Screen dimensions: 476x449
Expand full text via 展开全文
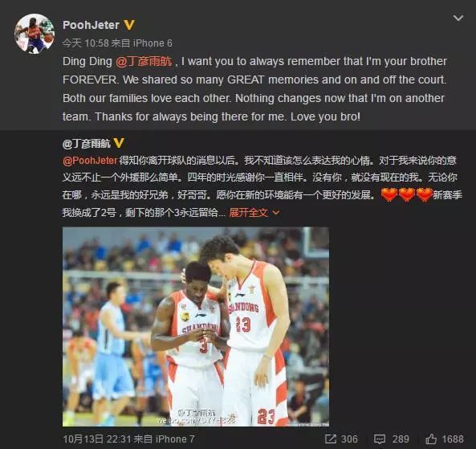[248, 213]
